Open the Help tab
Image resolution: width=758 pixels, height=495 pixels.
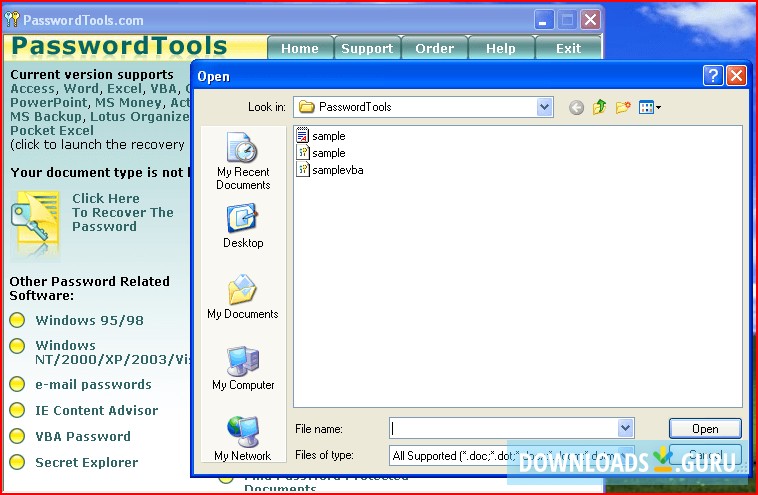tap(501, 48)
